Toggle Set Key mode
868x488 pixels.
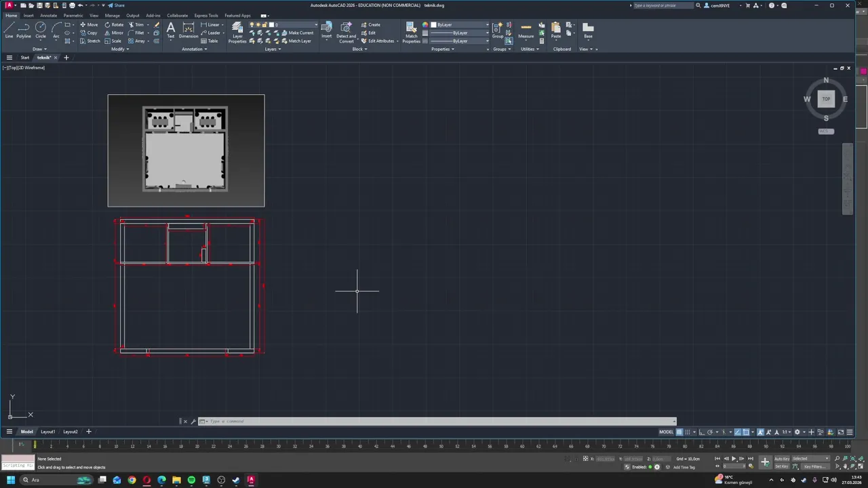tap(782, 466)
